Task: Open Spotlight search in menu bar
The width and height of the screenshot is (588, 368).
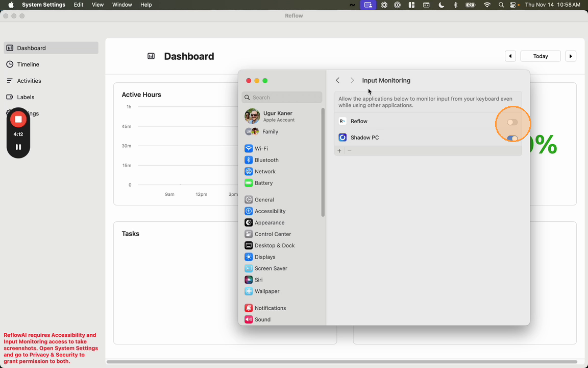Action: click(501, 5)
